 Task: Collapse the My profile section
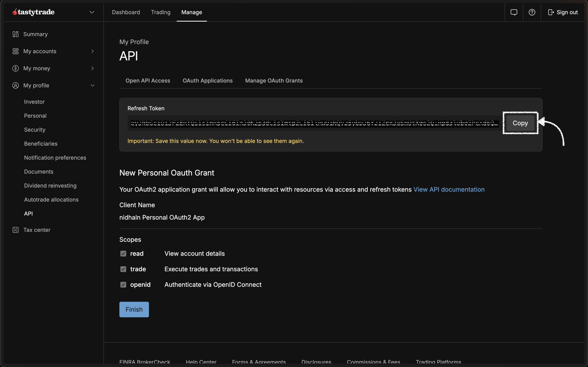pos(93,85)
